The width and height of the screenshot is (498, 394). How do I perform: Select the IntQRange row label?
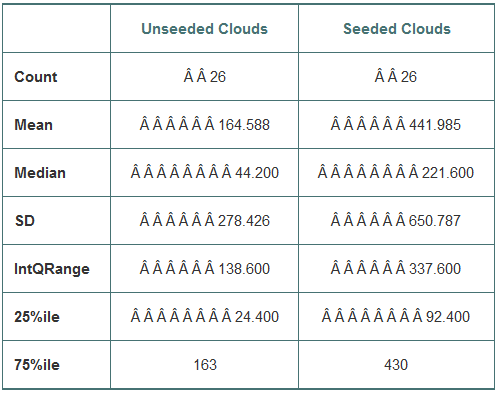tap(52, 269)
